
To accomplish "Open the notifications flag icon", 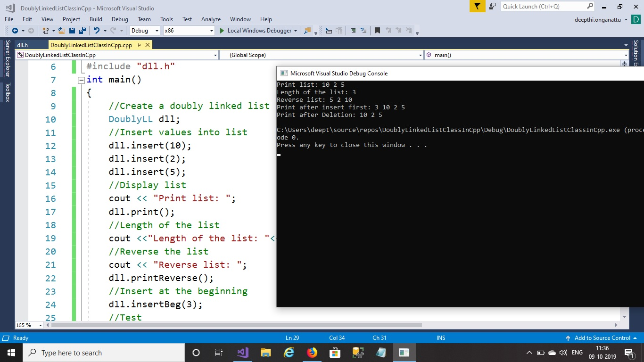I will point(478,6).
